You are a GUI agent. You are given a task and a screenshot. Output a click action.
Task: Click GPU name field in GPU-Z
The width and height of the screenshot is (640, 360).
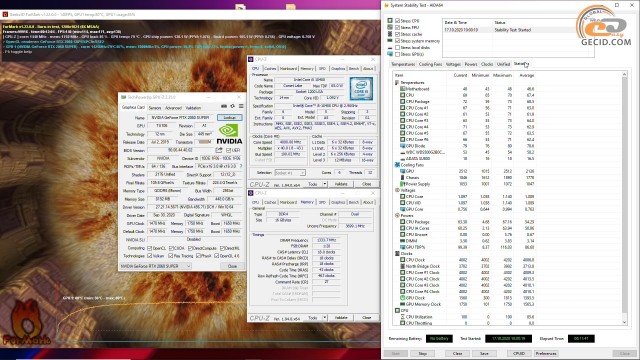coord(181,118)
